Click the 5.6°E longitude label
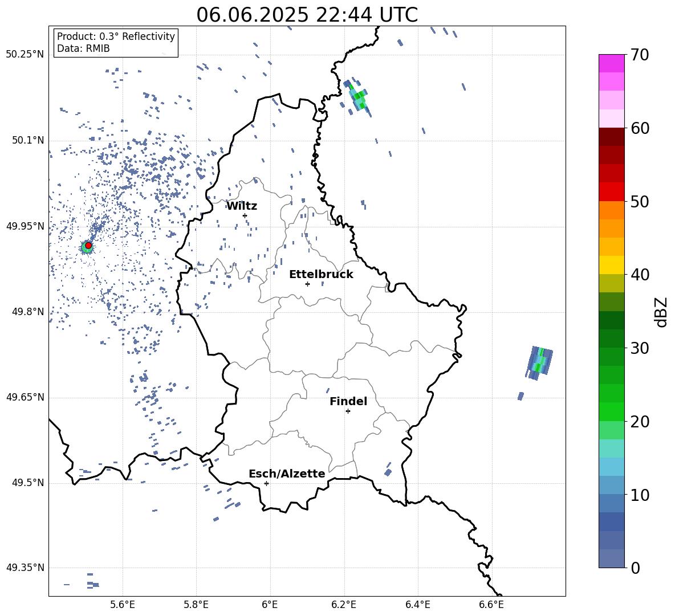The width and height of the screenshot is (675, 616). pos(123,605)
